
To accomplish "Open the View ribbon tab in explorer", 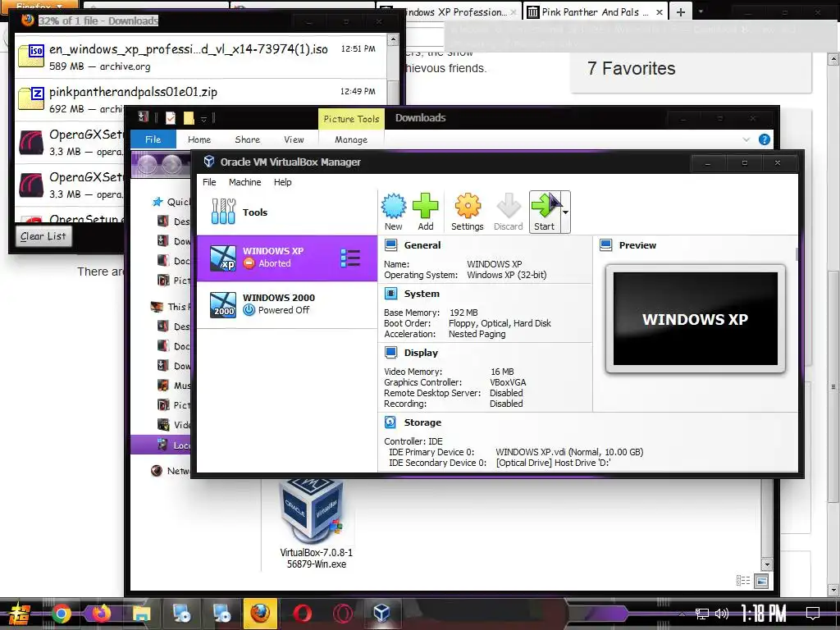I will [x=294, y=139].
